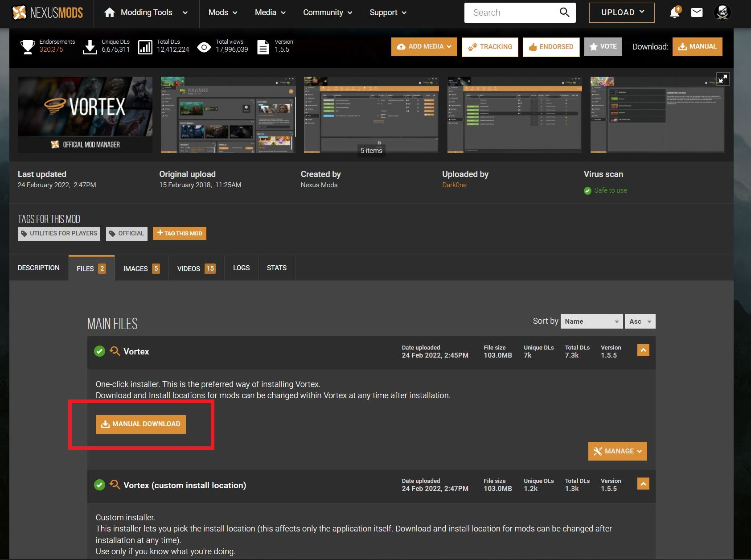Open the ADD MEDIA dropdown
Viewport: 751px width, 560px height.
tap(424, 47)
